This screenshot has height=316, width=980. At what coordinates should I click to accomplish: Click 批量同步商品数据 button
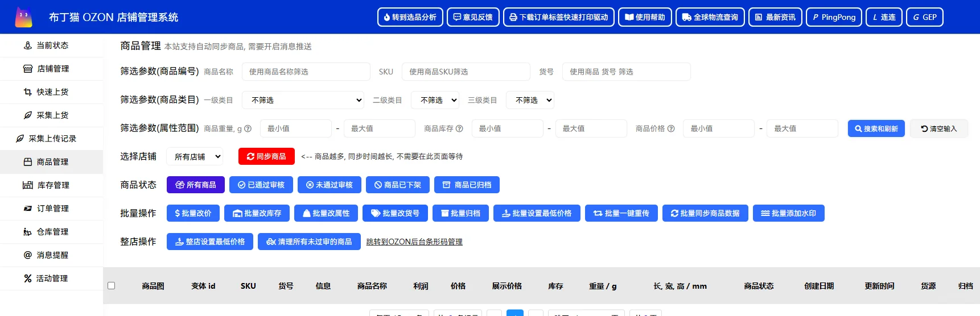[705, 213]
